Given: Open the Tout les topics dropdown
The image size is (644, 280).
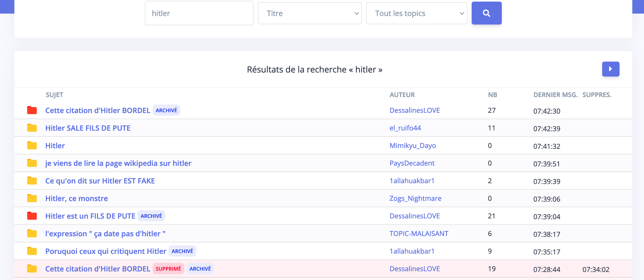Looking at the screenshot, I should click(417, 13).
